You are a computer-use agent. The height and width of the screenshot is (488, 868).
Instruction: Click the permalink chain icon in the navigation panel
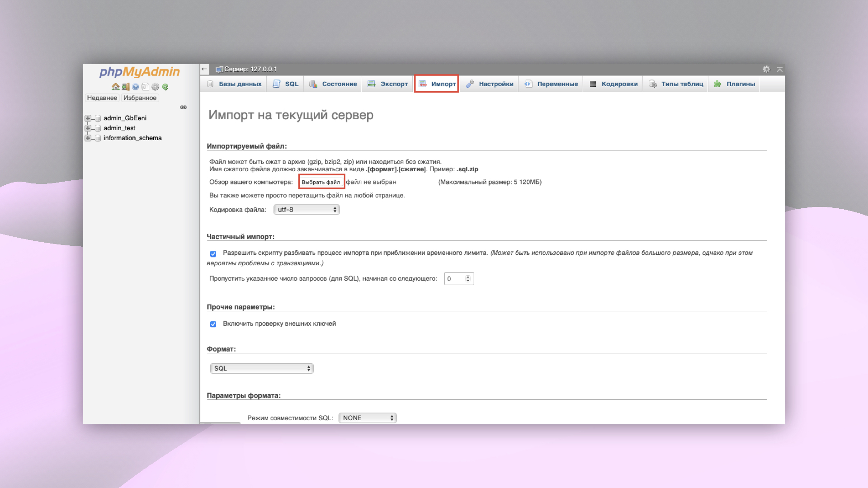(x=184, y=108)
